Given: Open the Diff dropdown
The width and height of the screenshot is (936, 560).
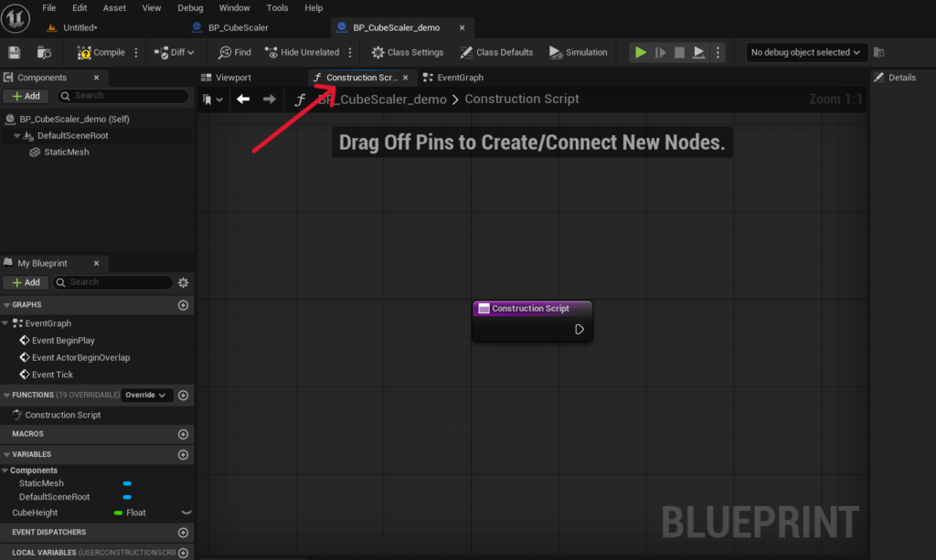Looking at the screenshot, I should coord(174,52).
